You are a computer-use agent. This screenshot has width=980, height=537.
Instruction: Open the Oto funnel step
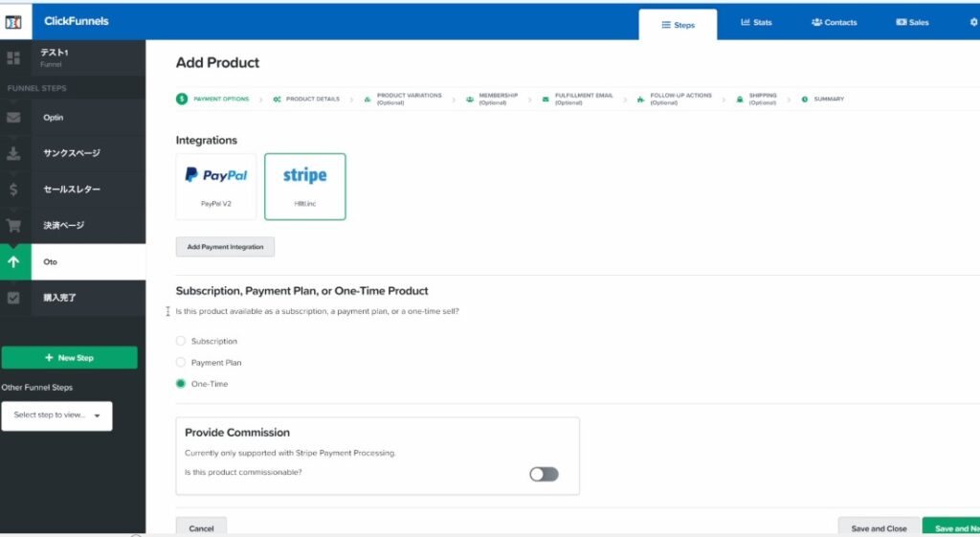73,262
